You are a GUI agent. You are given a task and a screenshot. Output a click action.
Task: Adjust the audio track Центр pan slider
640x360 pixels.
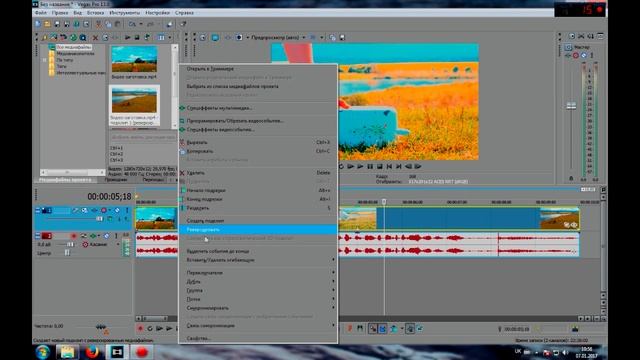67,253
